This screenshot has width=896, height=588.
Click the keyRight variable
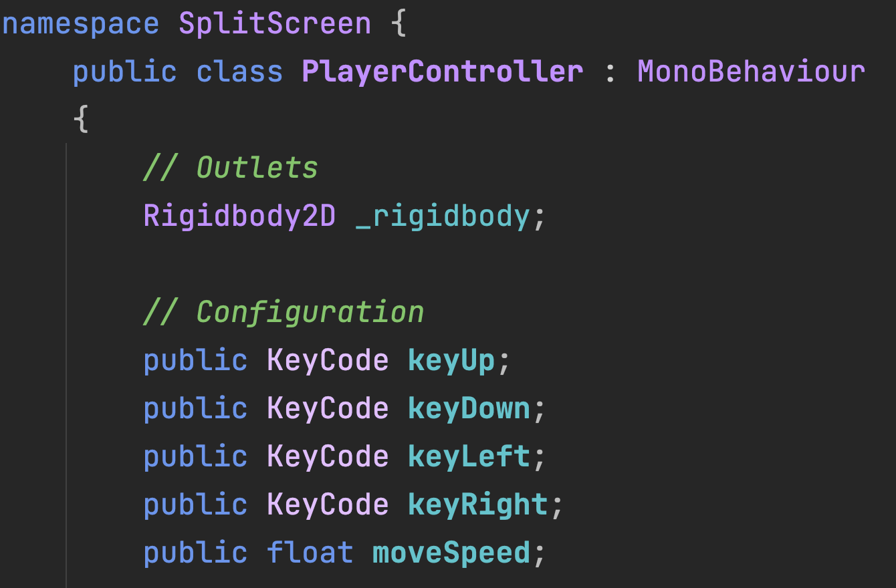click(477, 505)
